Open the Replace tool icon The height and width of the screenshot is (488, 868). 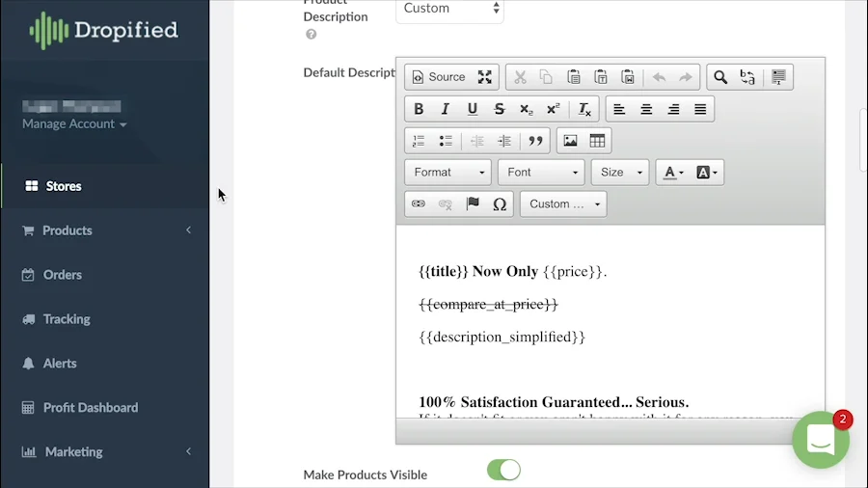(x=747, y=77)
